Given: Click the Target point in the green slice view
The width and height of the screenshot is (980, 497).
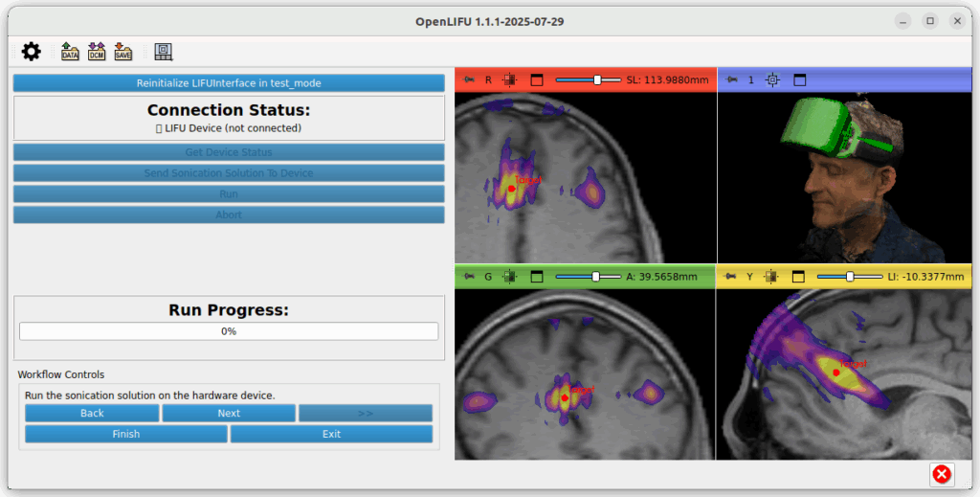Looking at the screenshot, I should 565,397.
